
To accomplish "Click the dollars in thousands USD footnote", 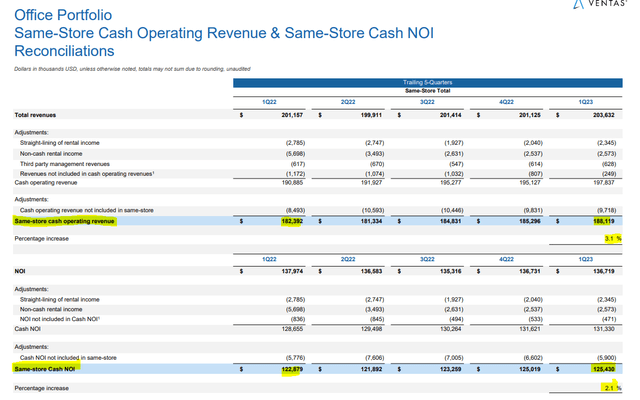I will tap(130, 68).
